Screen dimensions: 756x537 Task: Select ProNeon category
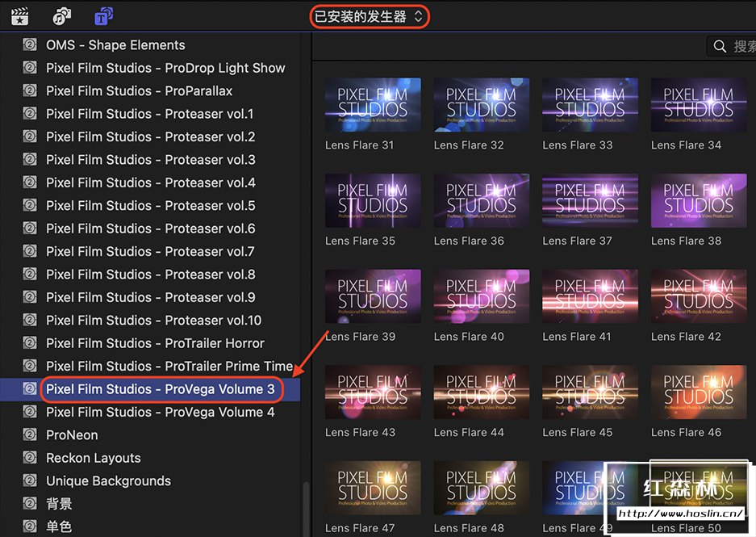point(150,434)
